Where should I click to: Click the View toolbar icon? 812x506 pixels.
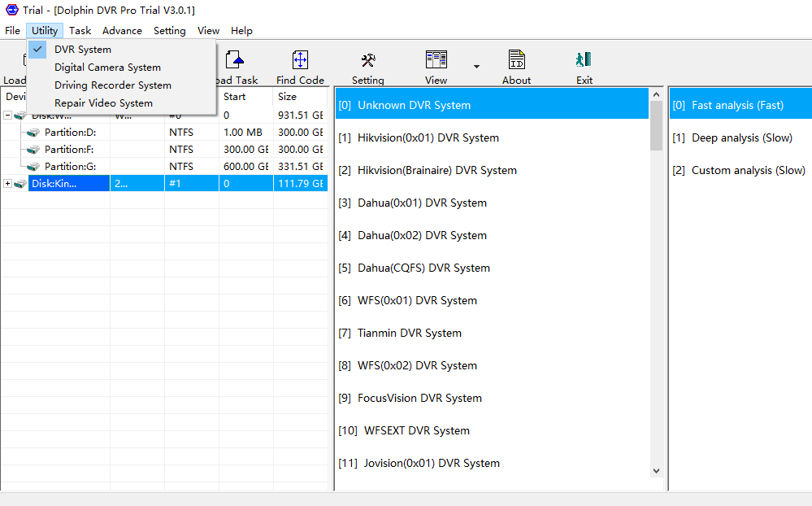436,59
